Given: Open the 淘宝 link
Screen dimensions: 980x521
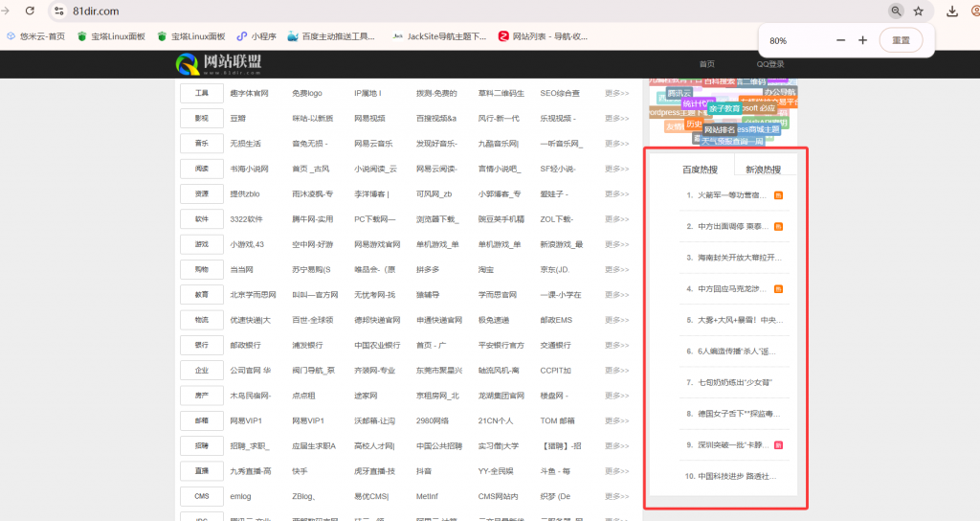Looking at the screenshot, I should point(485,269).
